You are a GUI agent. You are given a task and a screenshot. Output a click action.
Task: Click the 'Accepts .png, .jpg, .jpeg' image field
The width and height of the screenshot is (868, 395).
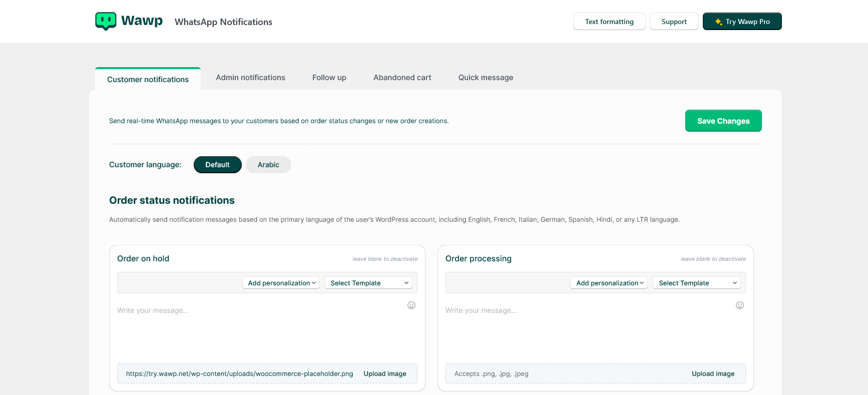click(x=492, y=373)
